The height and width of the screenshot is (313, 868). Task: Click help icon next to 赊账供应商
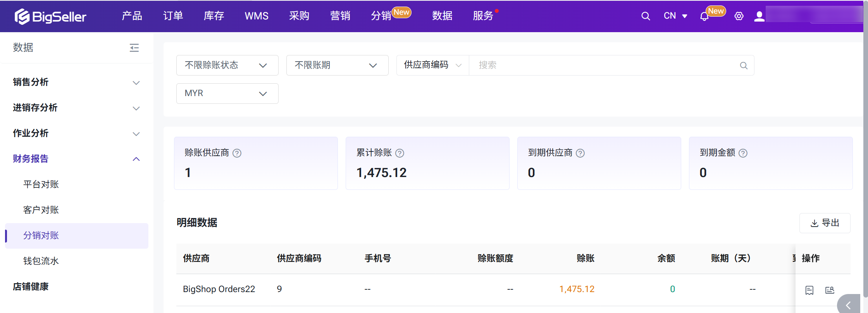(x=237, y=153)
